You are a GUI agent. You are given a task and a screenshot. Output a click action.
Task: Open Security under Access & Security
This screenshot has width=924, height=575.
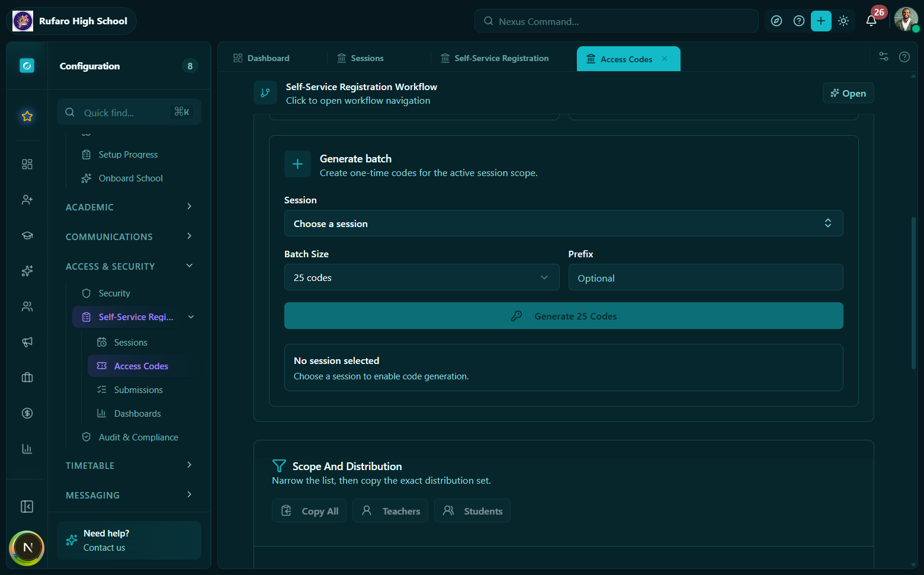[x=114, y=293]
